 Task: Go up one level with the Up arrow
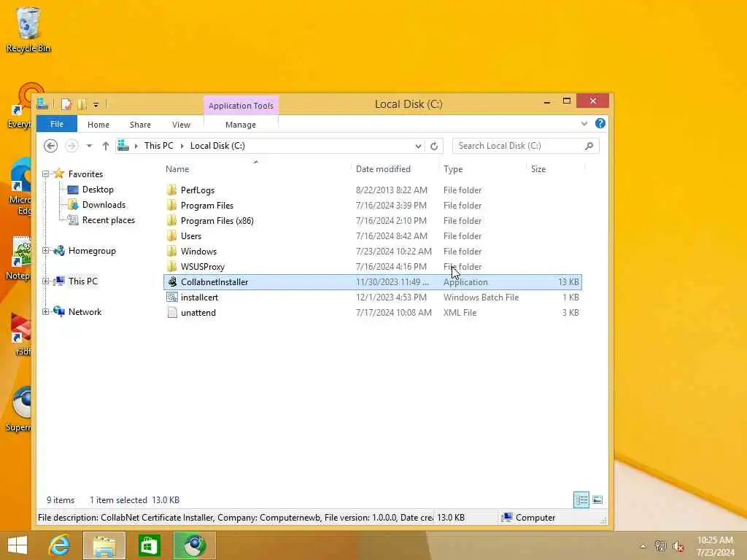point(105,146)
